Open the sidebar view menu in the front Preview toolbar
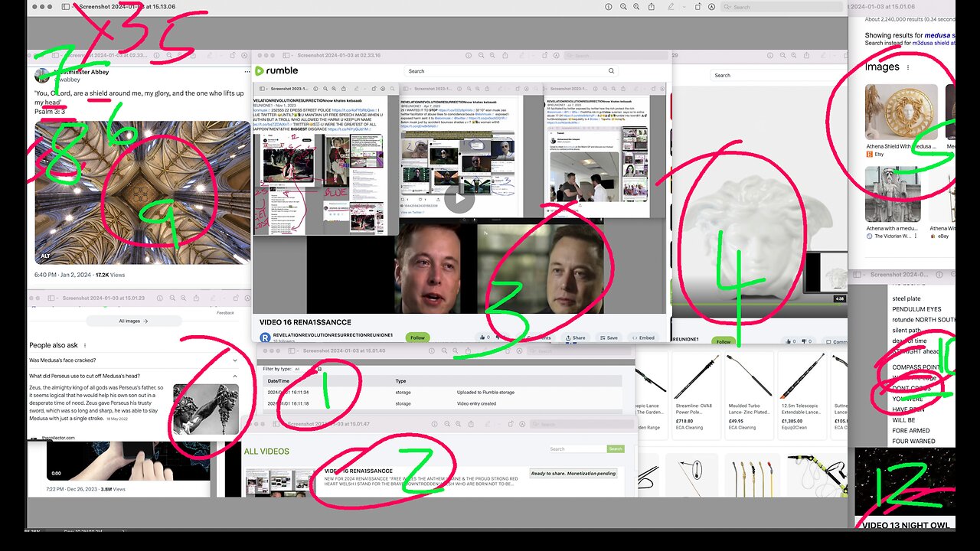Screen dimensions: 980x551 coord(67,6)
